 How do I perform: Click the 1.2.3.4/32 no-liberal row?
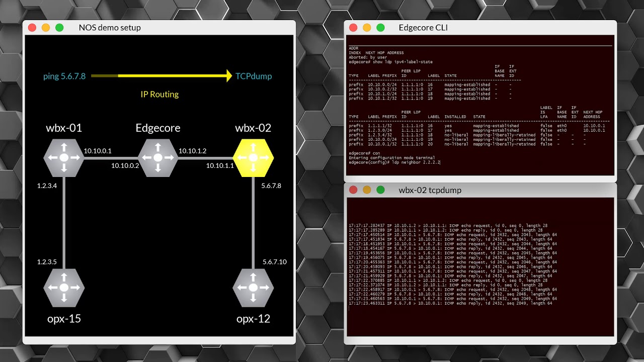click(x=466, y=135)
